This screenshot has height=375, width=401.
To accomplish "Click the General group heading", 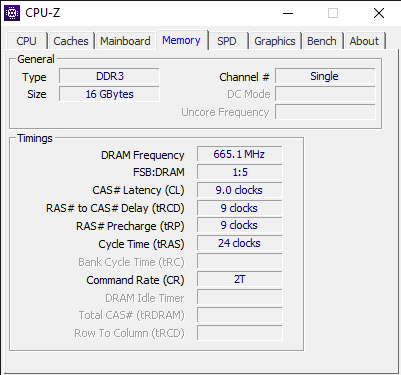I will pyautogui.click(x=36, y=59).
